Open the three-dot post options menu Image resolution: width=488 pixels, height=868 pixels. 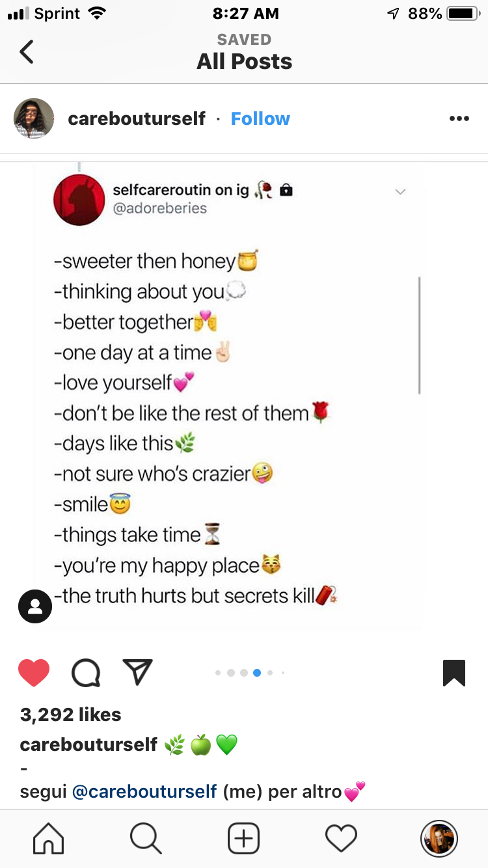coord(459,119)
